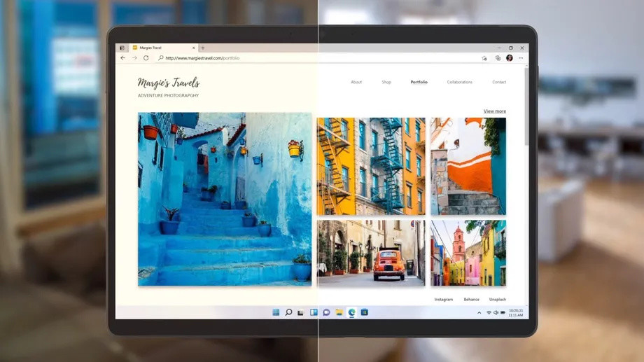
Task: Open taskbar Search
Action: coord(288,312)
